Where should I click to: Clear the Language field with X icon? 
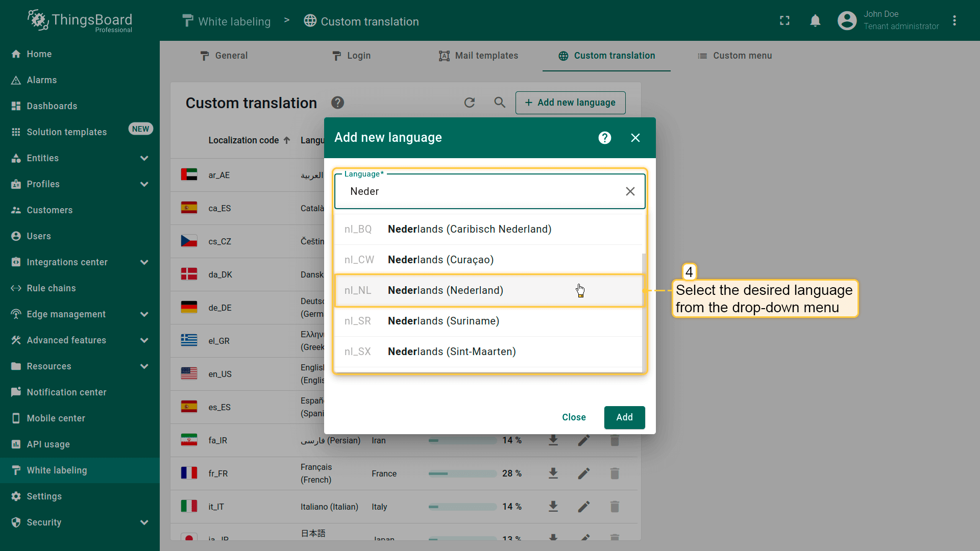(x=630, y=191)
